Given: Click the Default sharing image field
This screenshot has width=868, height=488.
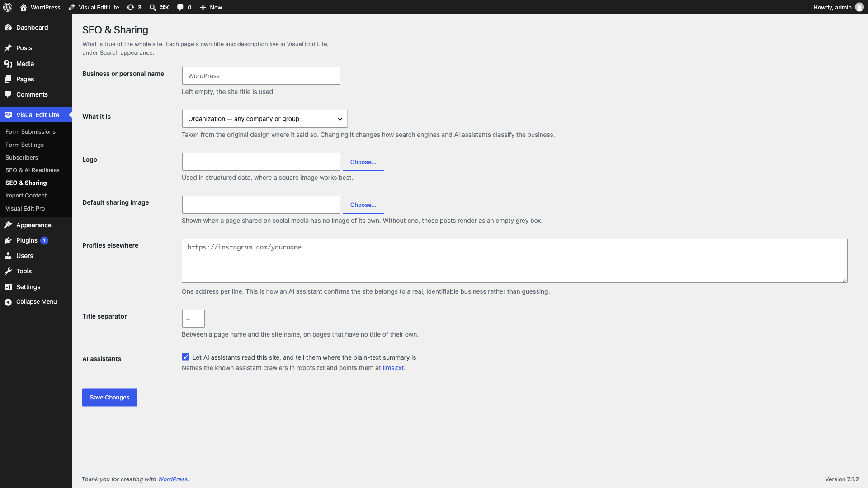Looking at the screenshot, I should click(x=261, y=205).
